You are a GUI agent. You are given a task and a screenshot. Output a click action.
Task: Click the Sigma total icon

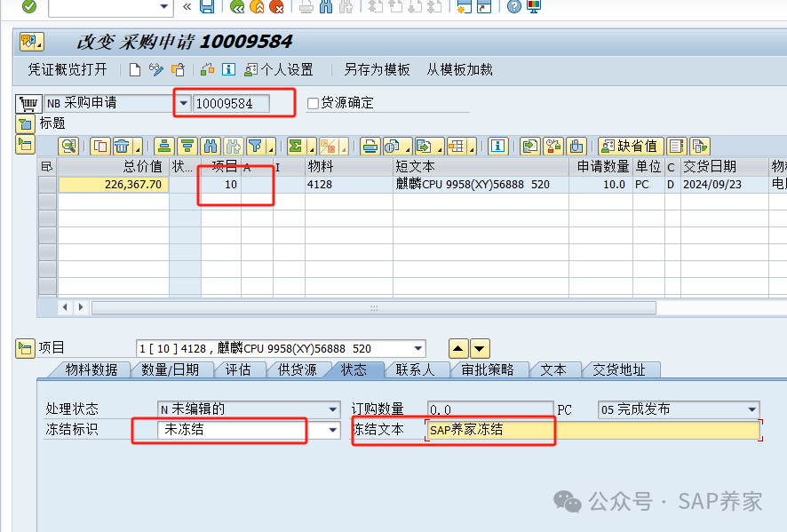[x=297, y=147]
